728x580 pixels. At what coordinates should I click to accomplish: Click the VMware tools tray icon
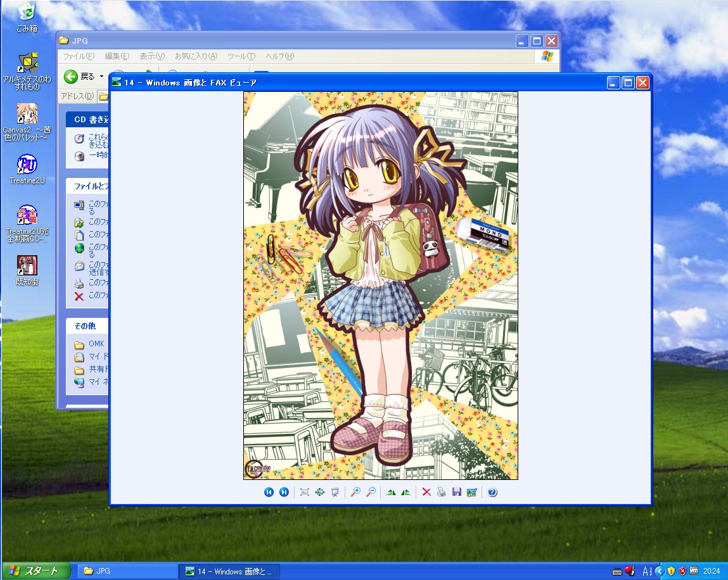pos(694,571)
